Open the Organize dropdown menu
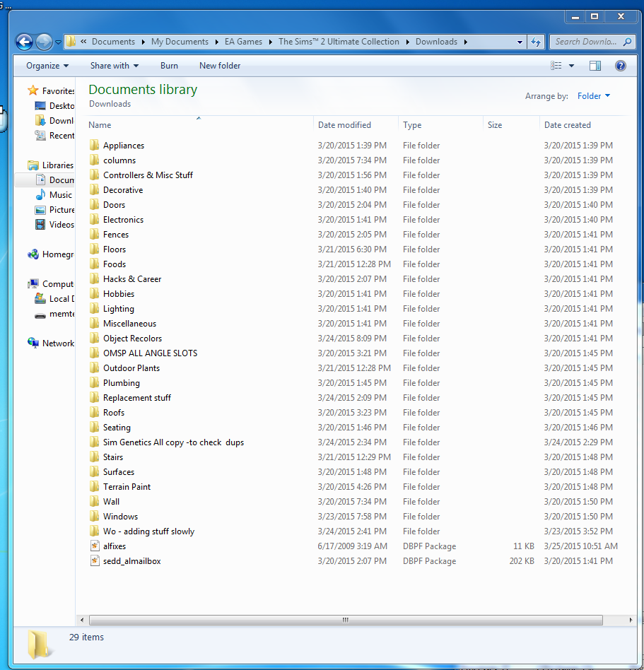644x670 pixels. click(47, 66)
